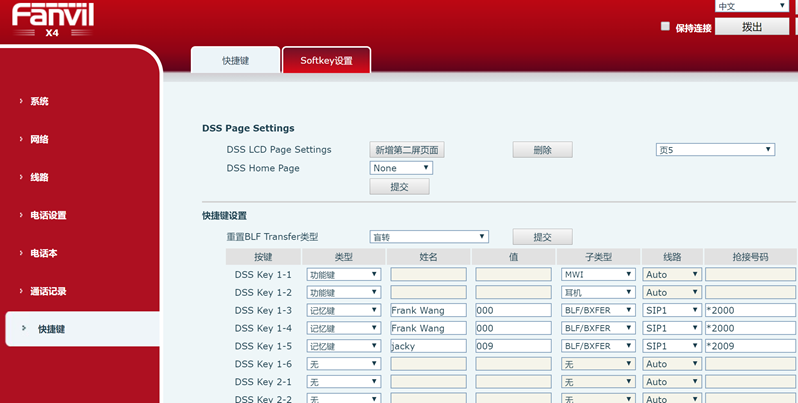Viewport: 798px width, 403px height.
Task: Click the 删除 button
Action: click(542, 150)
